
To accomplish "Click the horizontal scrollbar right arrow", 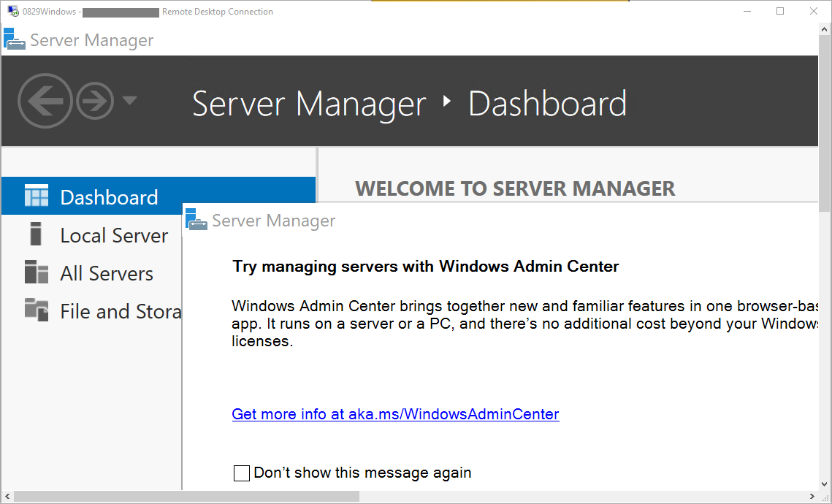I will [812, 497].
